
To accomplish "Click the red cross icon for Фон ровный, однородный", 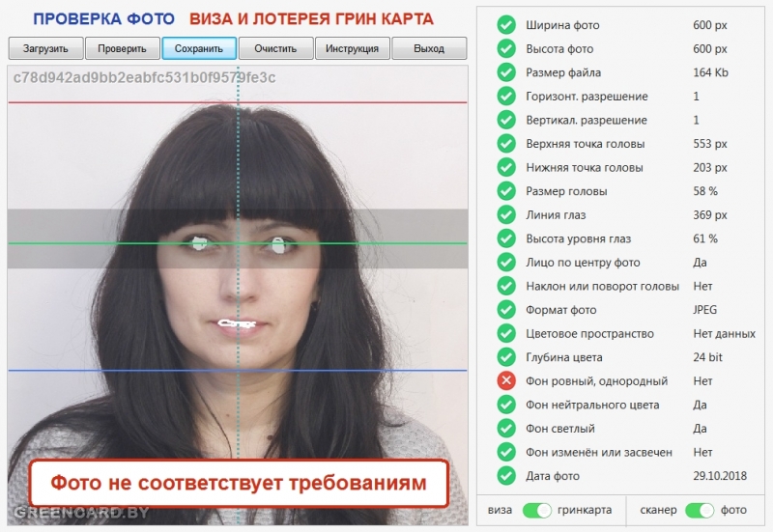I will click(506, 380).
